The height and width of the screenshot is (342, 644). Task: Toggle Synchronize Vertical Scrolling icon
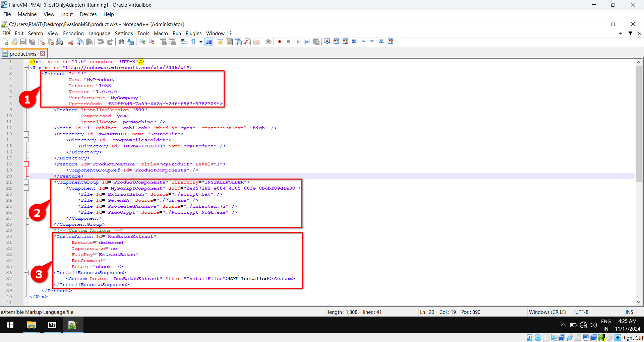tap(163, 42)
